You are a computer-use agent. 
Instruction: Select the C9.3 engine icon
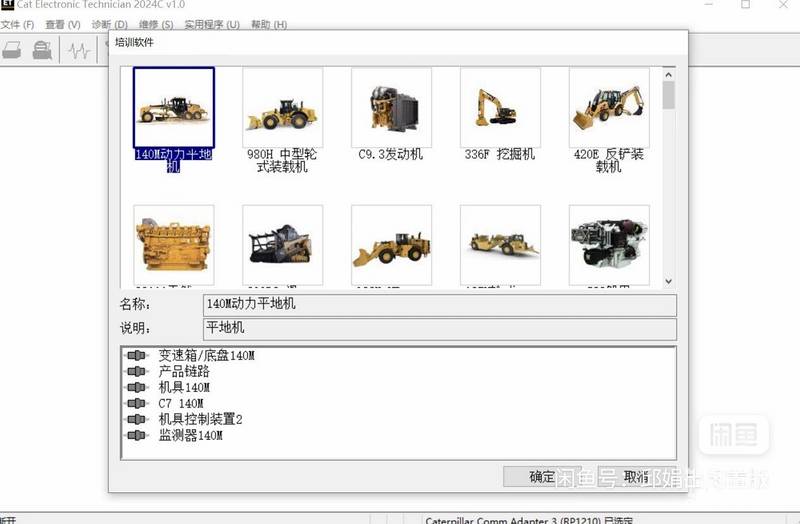click(391, 107)
